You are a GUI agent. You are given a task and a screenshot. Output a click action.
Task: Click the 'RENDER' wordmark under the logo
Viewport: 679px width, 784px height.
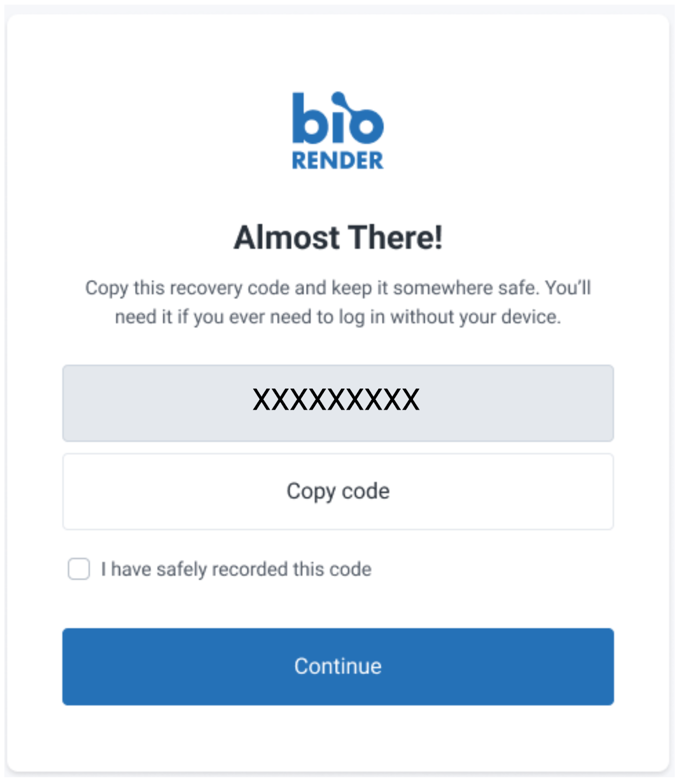click(x=338, y=161)
